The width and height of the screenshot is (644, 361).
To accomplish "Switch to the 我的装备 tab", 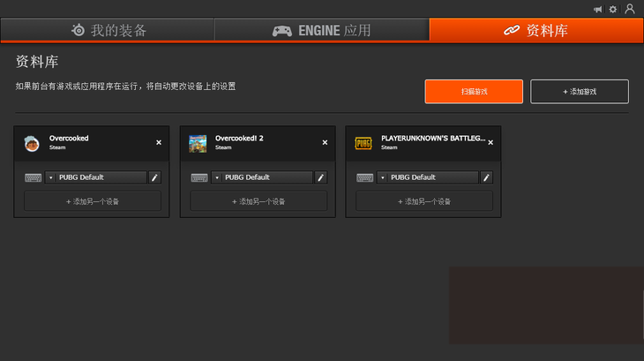I will (108, 30).
